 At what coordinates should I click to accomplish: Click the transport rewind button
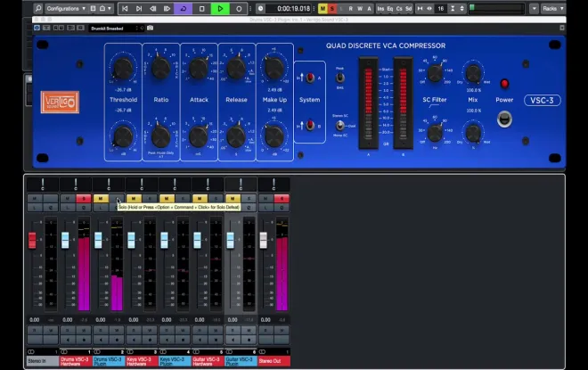[x=152, y=8]
